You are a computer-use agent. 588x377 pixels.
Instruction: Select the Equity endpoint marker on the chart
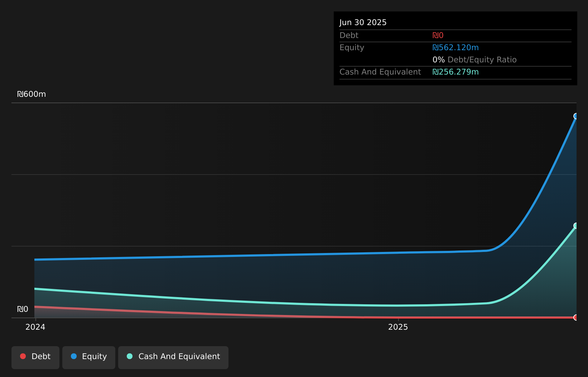coord(575,116)
